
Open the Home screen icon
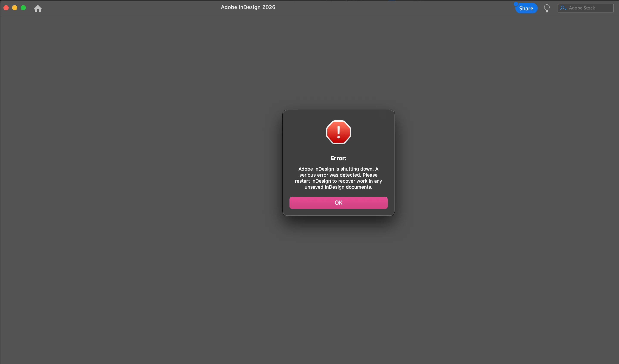pyautogui.click(x=38, y=8)
